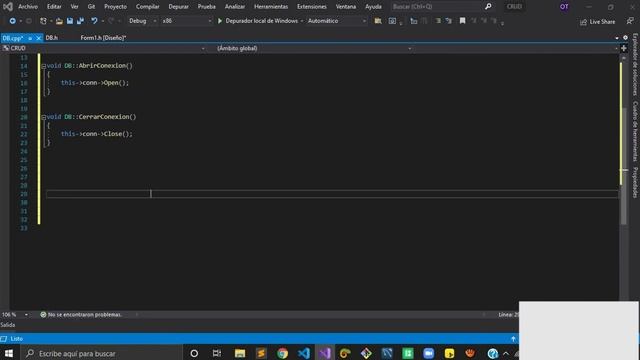Open the Depurar menu
Image resolution: width=640 pixels, height=360 pixels.
click(179, 7)
